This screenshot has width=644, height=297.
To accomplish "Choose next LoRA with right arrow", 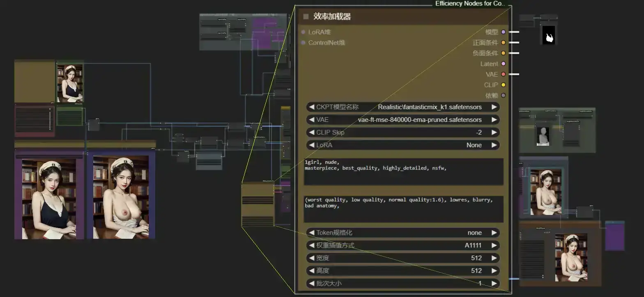I will (x=494, y=145).
